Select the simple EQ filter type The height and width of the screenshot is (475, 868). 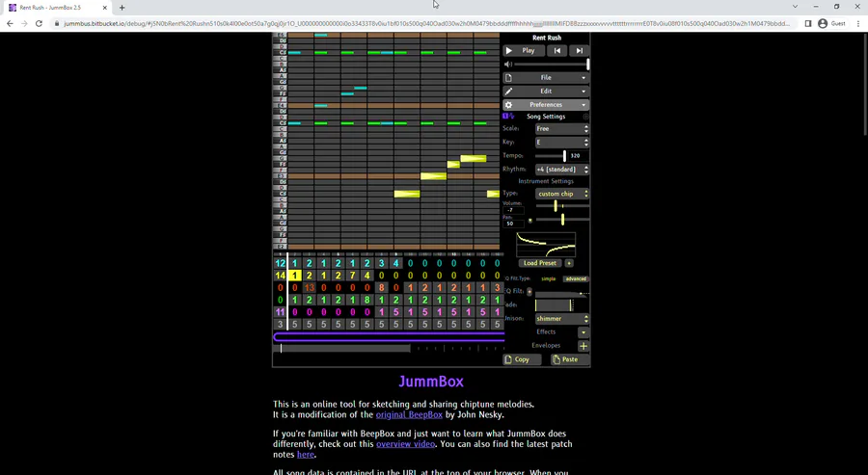(548, 278)
